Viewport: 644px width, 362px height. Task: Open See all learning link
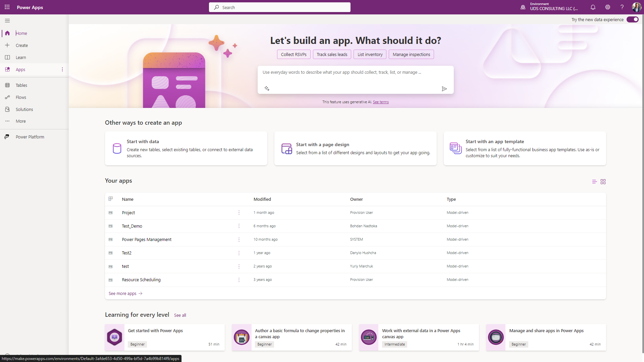[x=180, y=315]
